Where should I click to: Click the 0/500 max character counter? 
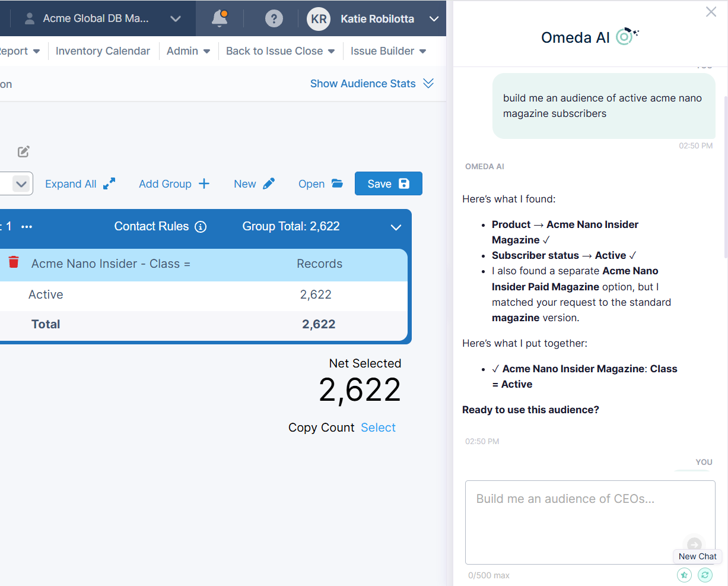point(489,575)
